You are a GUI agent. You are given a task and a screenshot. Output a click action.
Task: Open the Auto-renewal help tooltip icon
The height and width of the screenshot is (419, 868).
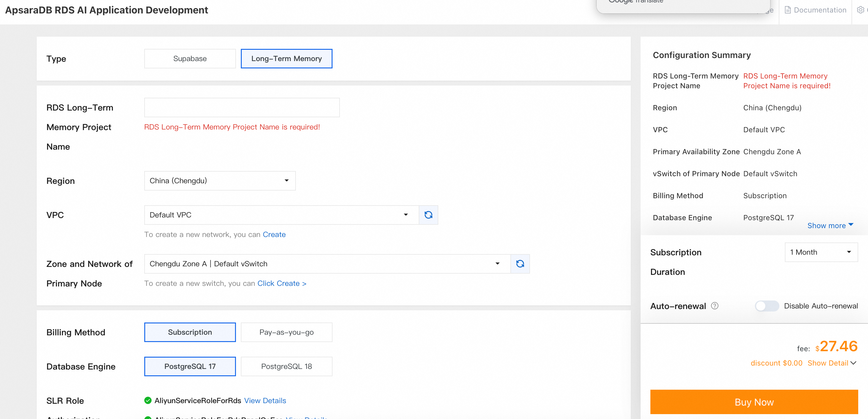coord(714,306)
